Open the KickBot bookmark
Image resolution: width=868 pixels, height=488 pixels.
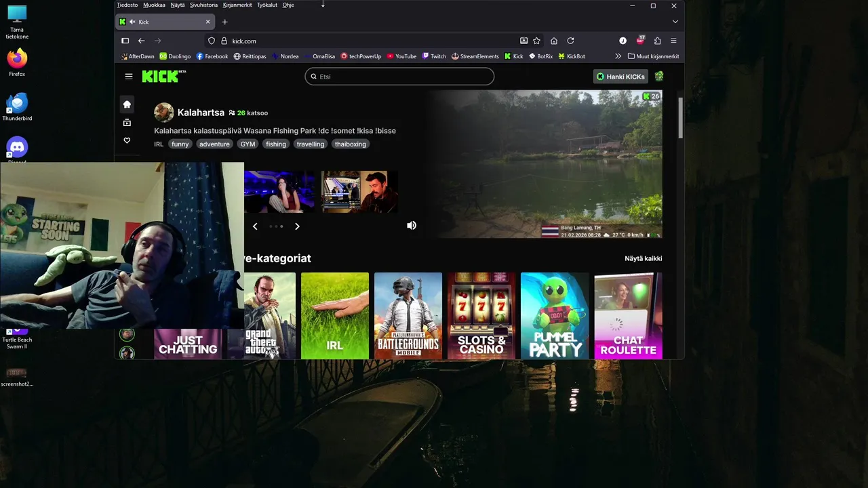click(x=572, y=56)
